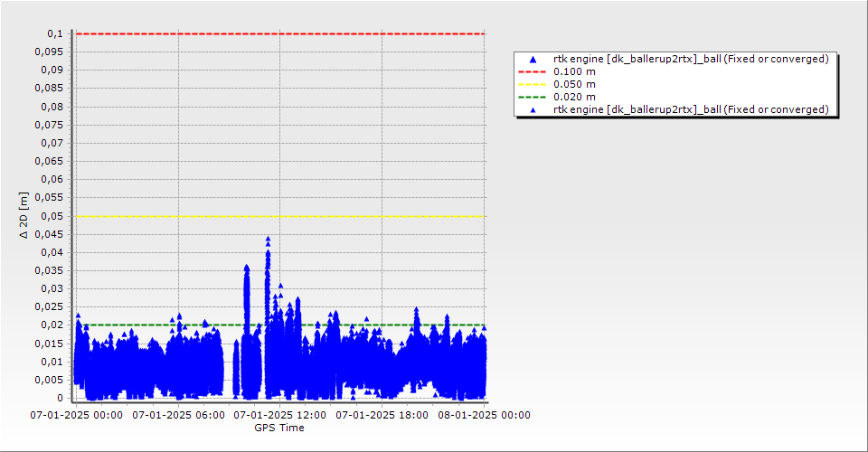Click the large blue triangle legend marker

[533, 59]
